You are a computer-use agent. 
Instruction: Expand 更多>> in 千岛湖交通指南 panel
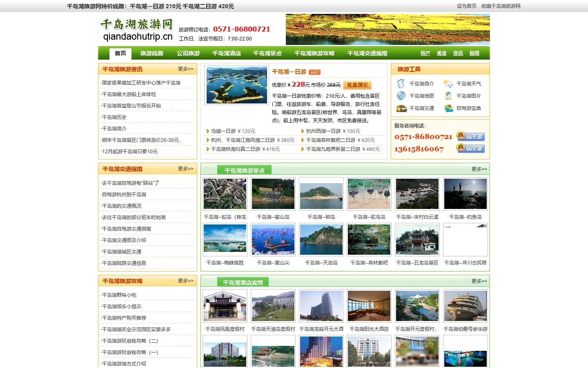click(x=186, y=169)
